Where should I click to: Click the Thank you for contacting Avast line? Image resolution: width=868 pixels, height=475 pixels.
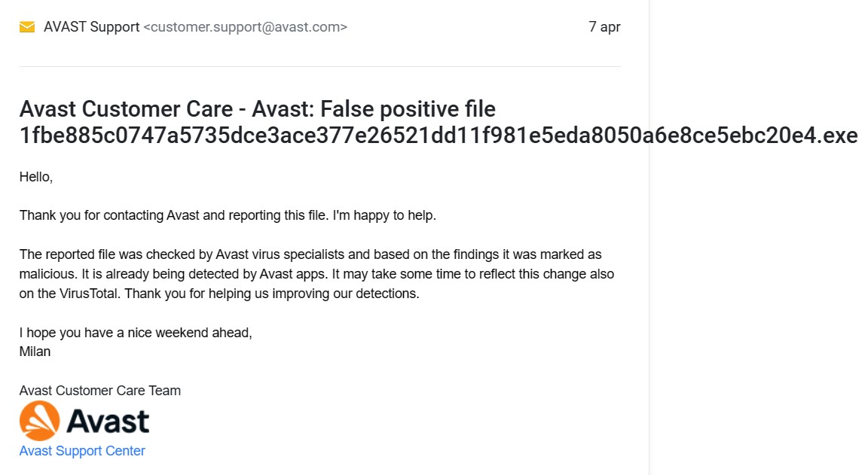click(x=228, y=215)
